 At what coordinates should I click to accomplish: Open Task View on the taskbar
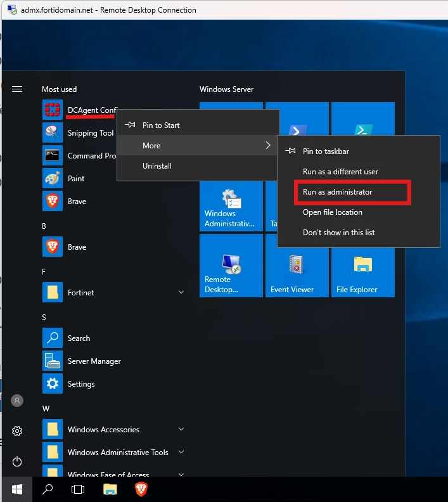coord(78,489)
